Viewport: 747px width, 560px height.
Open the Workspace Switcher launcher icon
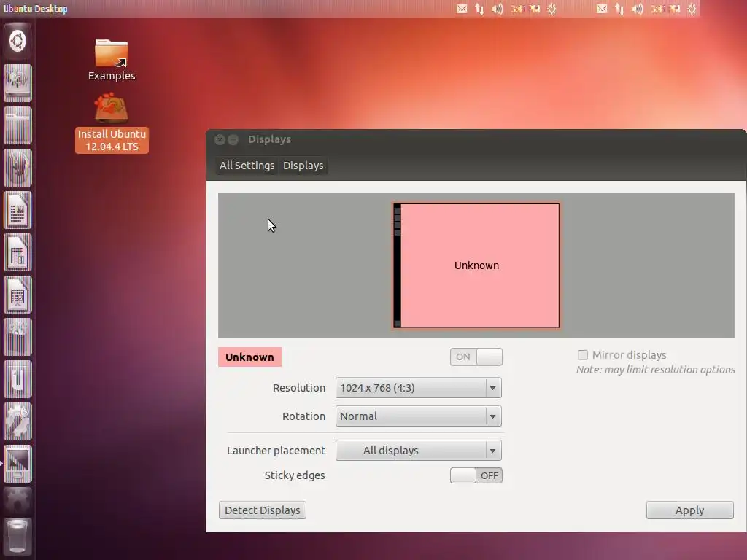[x=18, y=501]
